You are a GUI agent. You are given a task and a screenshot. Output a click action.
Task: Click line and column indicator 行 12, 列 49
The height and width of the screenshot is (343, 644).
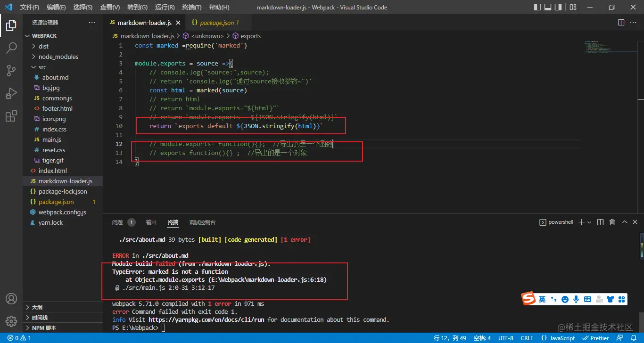(x=450, y=338)
